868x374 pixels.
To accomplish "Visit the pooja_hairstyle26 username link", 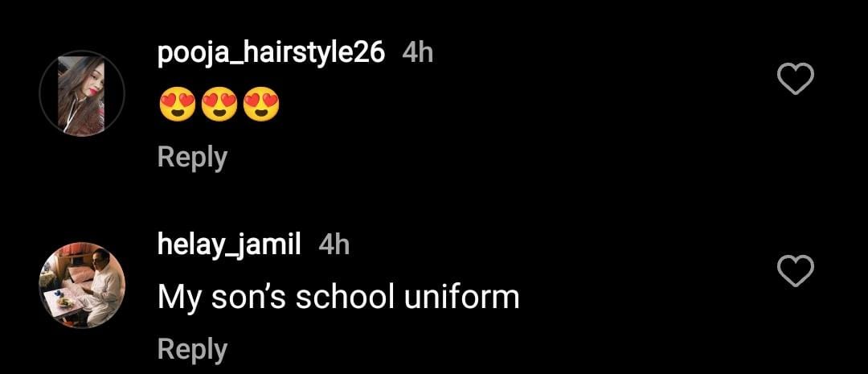I will (271, 53).
